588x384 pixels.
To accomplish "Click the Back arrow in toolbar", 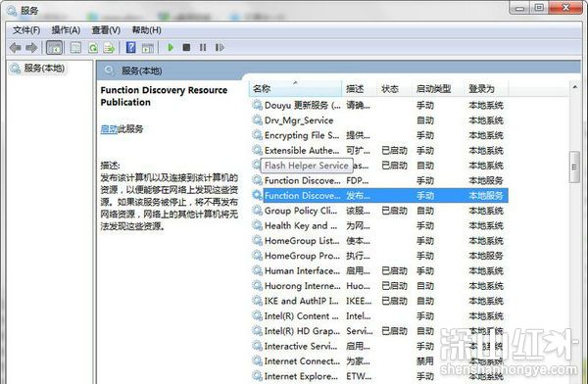I will click(x=15, y=48).
